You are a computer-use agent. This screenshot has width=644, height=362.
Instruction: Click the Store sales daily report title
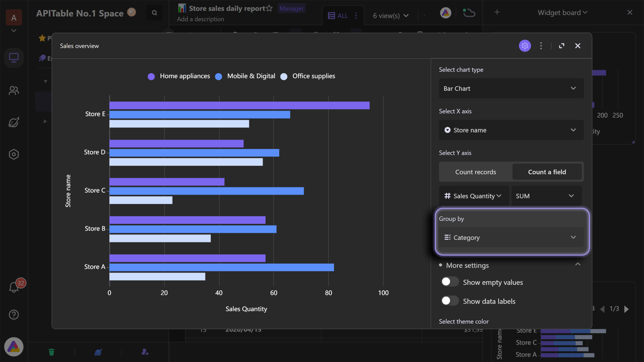pyautogui.click(x=227, y=8)
